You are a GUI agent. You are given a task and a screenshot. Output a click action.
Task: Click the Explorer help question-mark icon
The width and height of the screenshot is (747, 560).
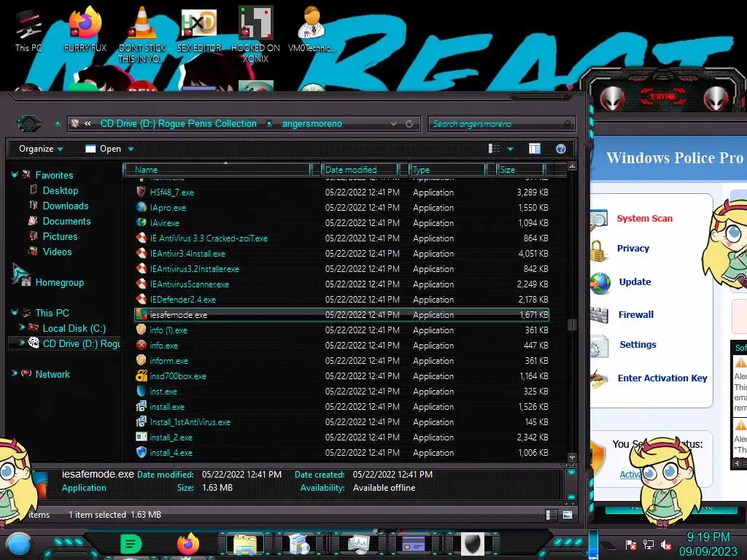point(561,149)
